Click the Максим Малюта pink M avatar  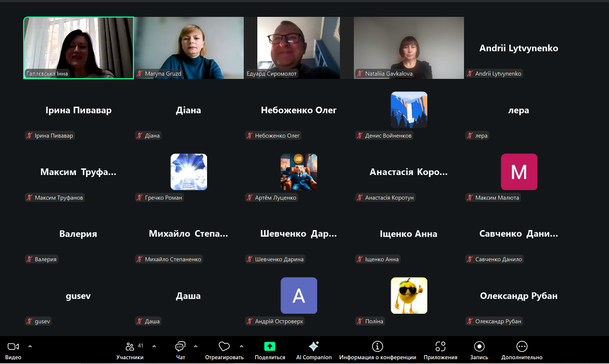519,172
